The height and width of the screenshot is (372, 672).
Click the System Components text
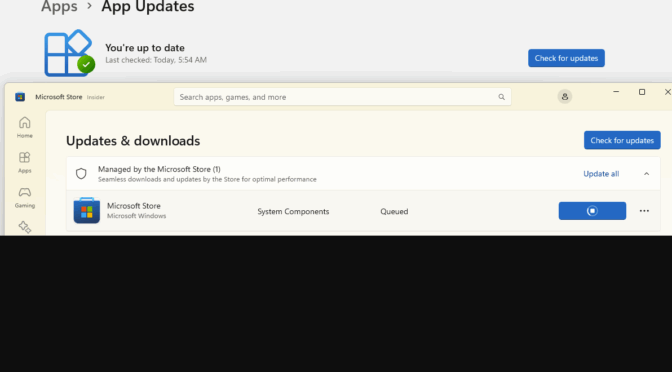[293, 211]
